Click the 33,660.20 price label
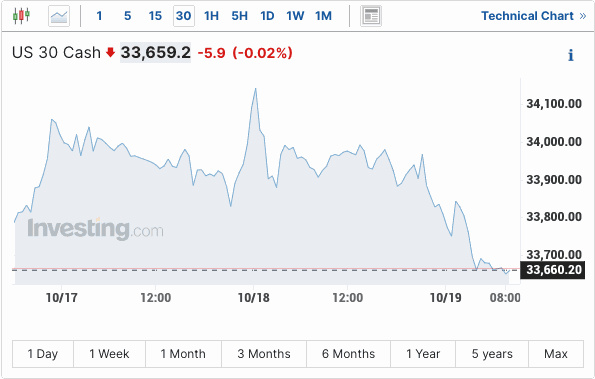 coord(552,270)
